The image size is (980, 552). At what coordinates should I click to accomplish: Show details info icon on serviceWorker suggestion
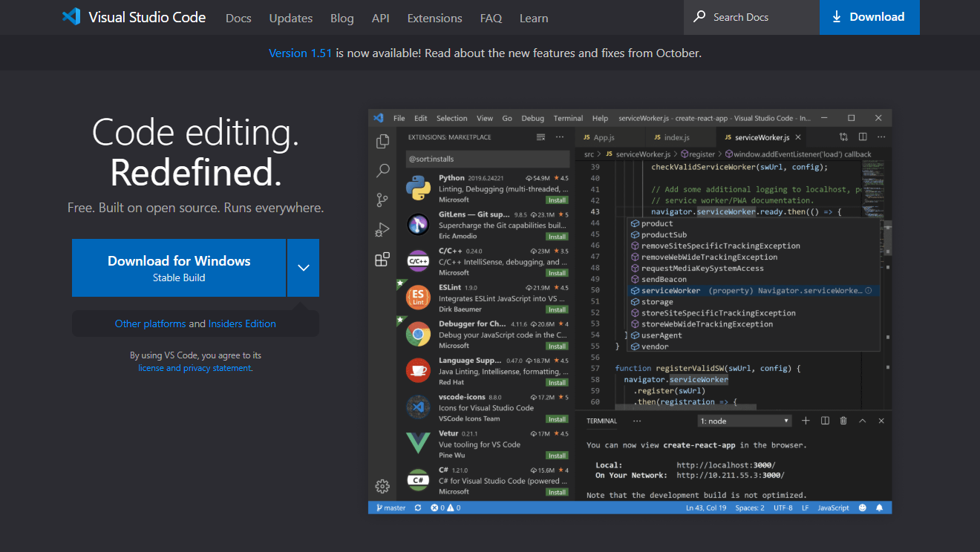click(x=869, y=291)
